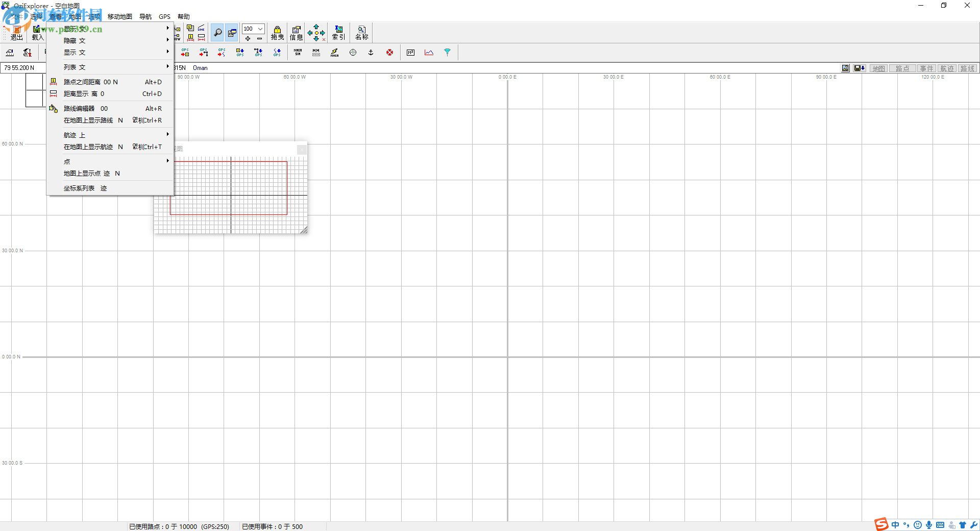Click the 路点 button in right panel
Screen dimensions: 980x531
(x=902, y=68)
